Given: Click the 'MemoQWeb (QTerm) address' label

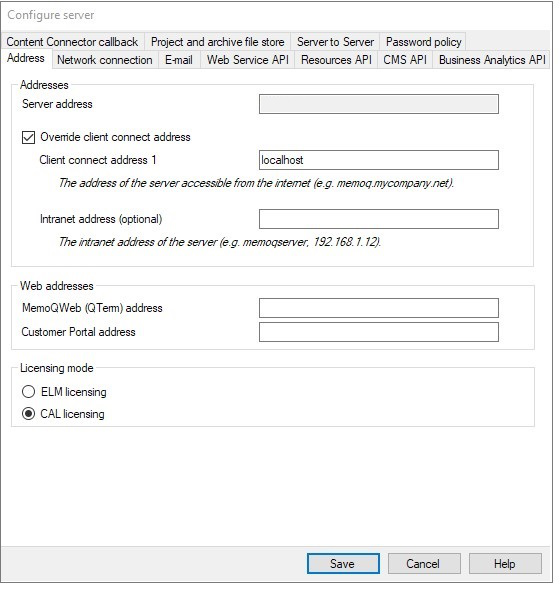Looking at the screenshot, I should (92, 308).
